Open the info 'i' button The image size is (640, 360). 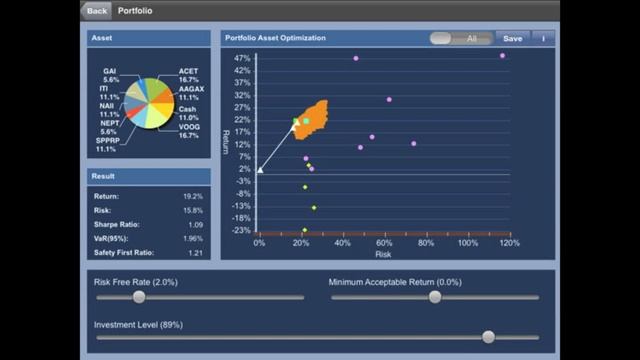tap(543, 38)
